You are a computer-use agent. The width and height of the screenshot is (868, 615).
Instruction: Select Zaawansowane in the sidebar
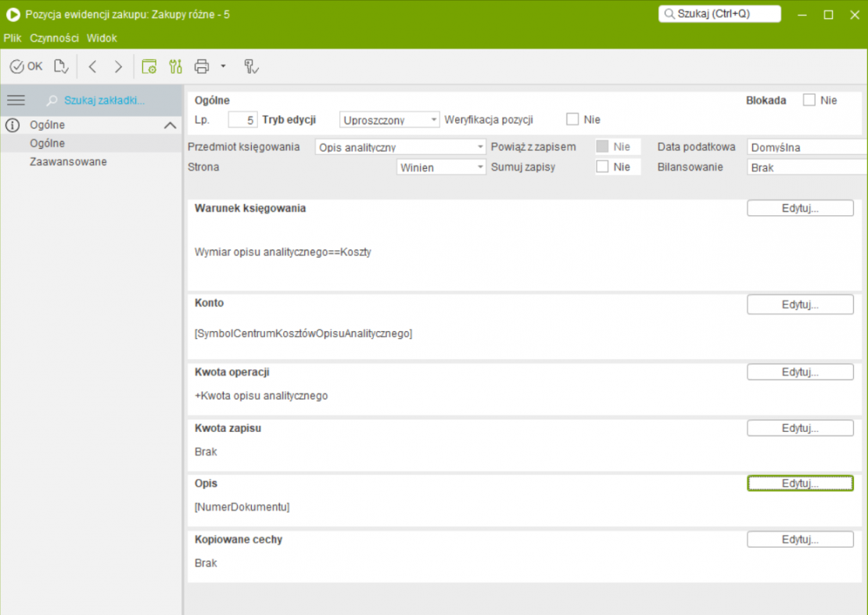pos(68,162)
